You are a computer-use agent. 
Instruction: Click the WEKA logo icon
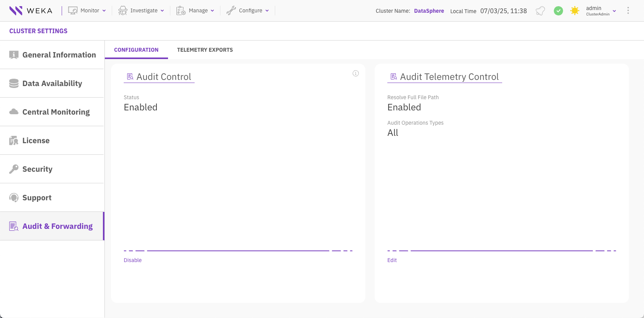point(16,11)
